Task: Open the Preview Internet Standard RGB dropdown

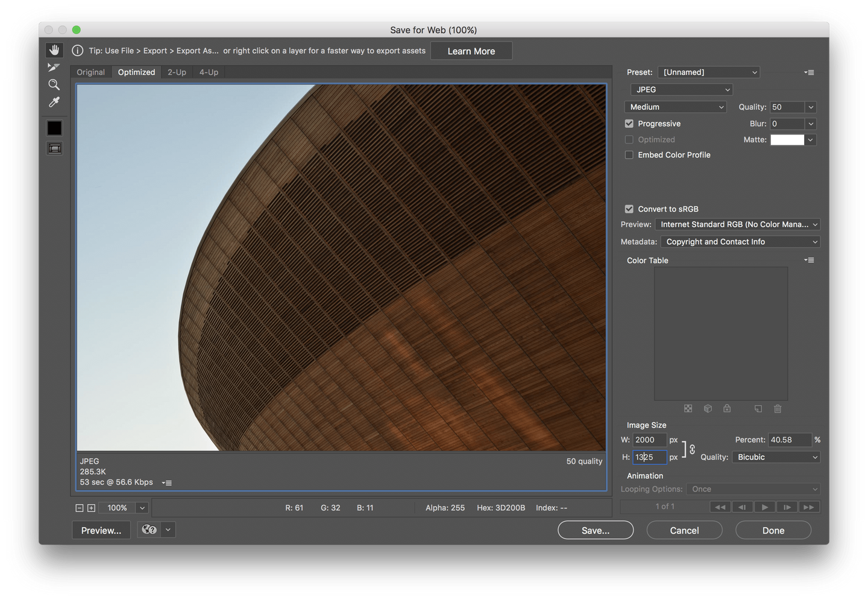Action: coord(738,224)
